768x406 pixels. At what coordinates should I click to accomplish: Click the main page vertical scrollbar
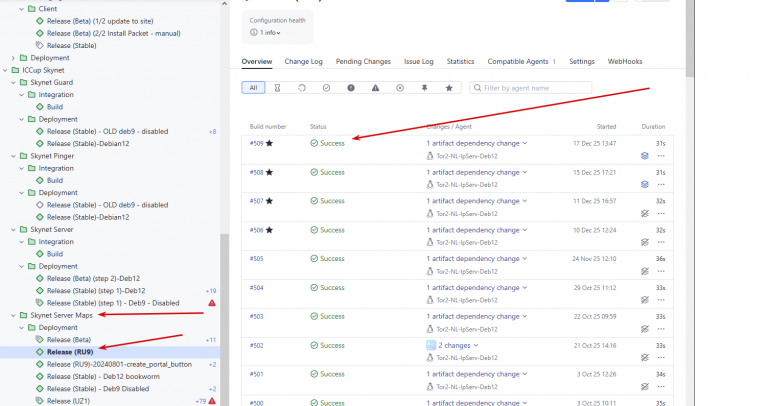(690, 38)
